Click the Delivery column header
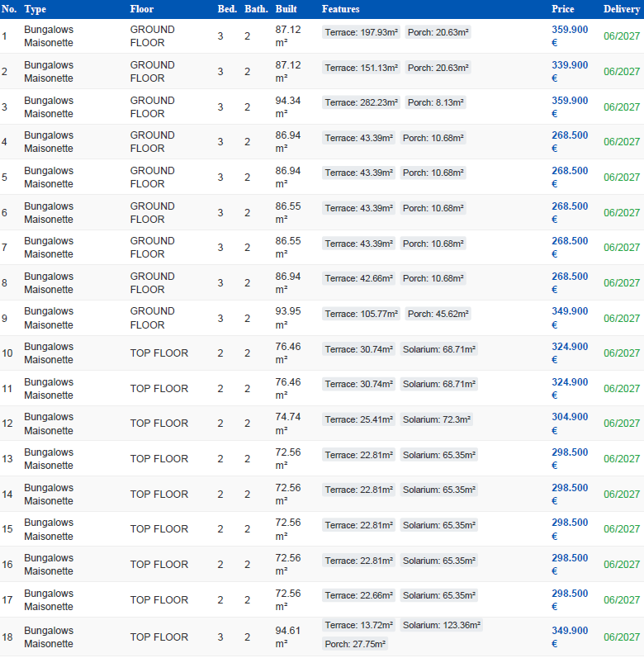 click(621, 9)
